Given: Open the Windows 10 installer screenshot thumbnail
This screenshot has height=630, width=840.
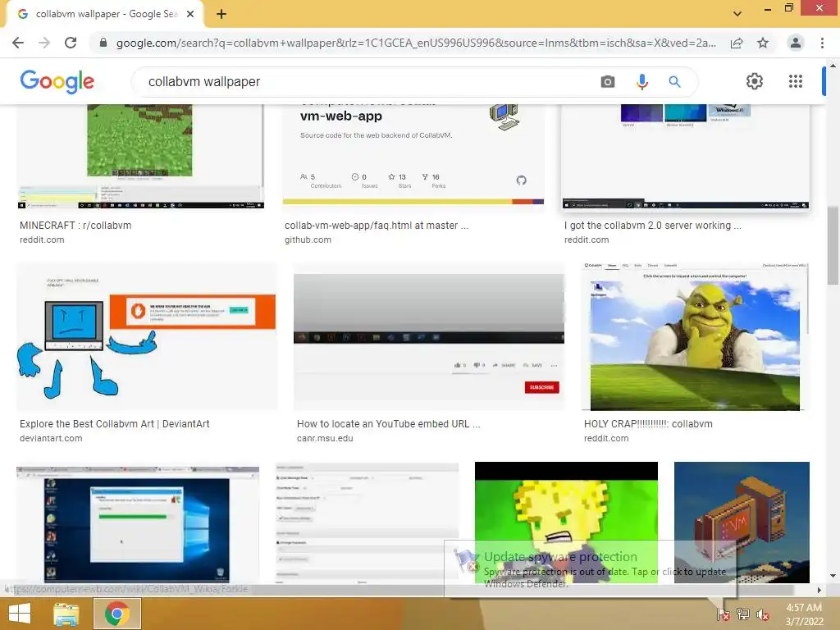Looking at the screenshot, I should click(138, 525).
